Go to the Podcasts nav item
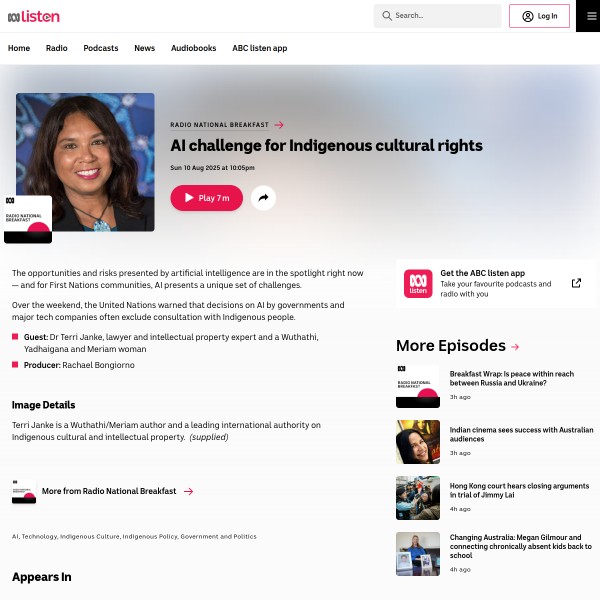Image resolution: width=600 pixels, height=600 pixels. [x=101, y=48]
